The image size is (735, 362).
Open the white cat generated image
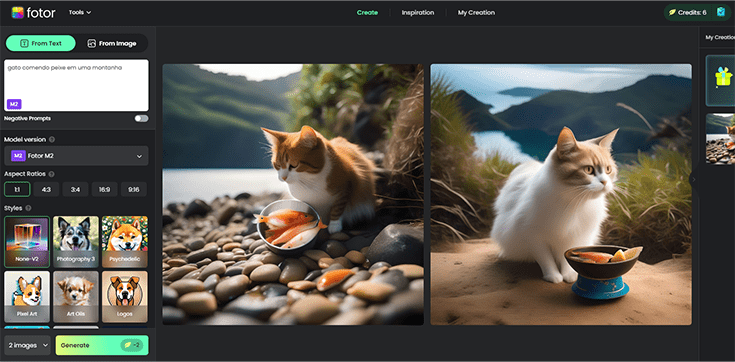tap(561, 195)
